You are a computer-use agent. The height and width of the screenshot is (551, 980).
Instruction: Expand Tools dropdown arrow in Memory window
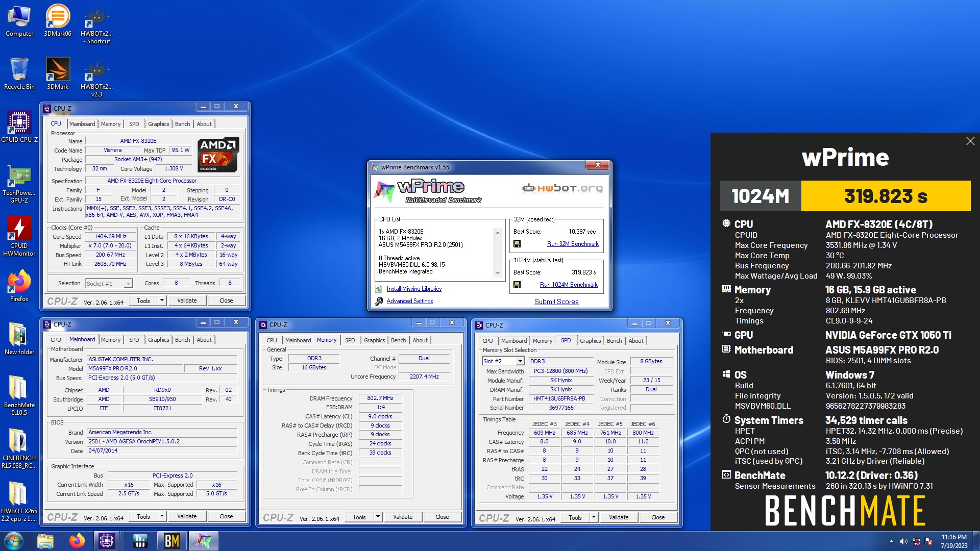pos(378,517)
